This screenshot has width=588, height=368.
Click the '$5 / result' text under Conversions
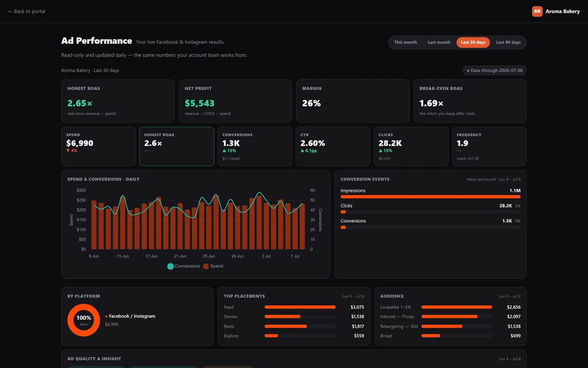(231, 159)
